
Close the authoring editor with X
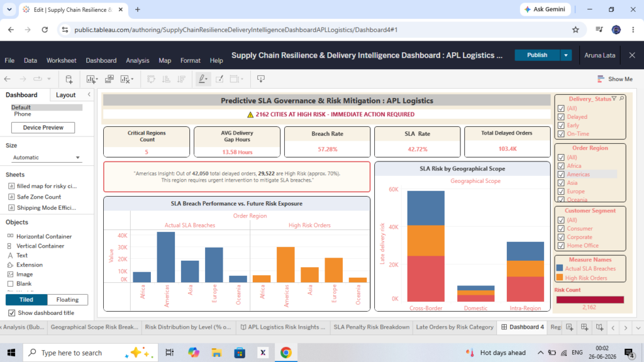click(632, 55)
